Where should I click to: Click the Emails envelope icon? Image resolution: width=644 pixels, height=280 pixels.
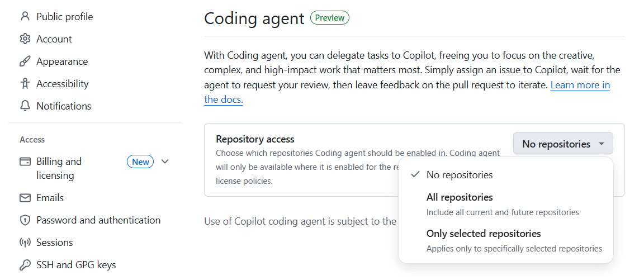[25, 198]
